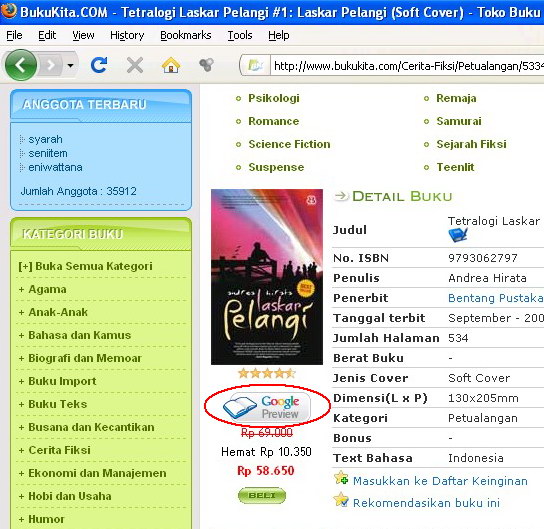Click the author name Andrea Hirata

tap(487, 278)
